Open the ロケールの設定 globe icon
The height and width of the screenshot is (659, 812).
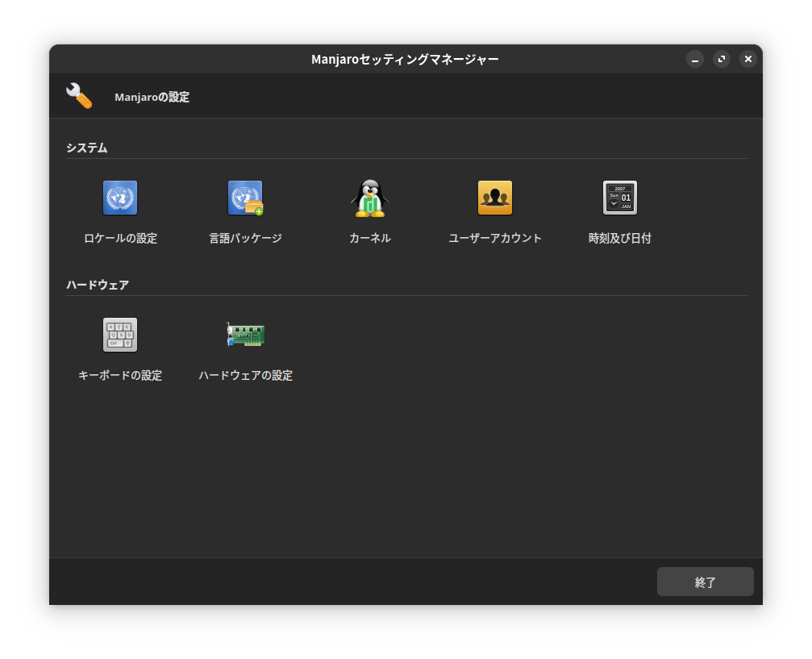[120, 198]
